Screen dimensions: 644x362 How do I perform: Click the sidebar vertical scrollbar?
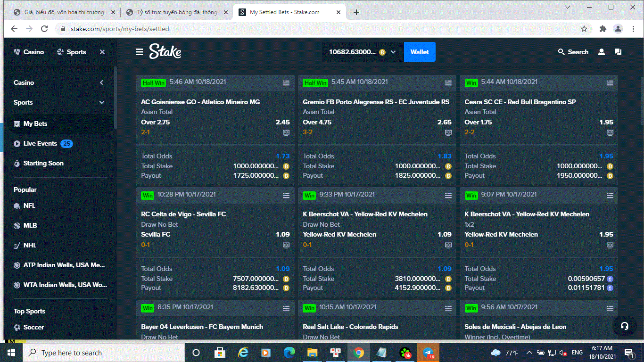coord(116,99)
